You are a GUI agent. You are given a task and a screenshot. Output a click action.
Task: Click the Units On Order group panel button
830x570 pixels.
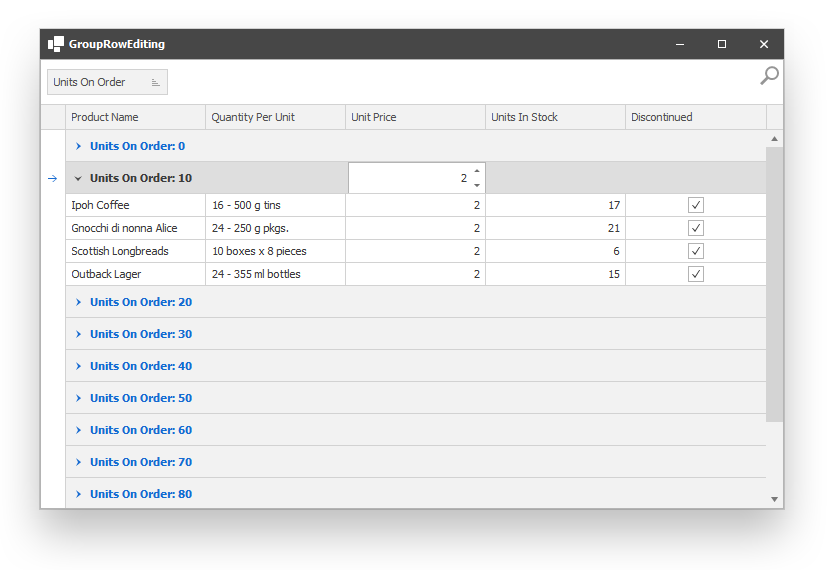pos(107,82)
